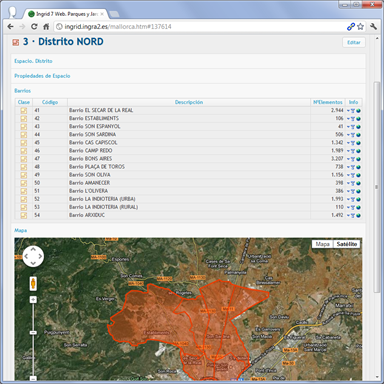Select the Ingrid 7 Web browser tab
The width and height of the screenshot is (384, 384).
point(66,14)
